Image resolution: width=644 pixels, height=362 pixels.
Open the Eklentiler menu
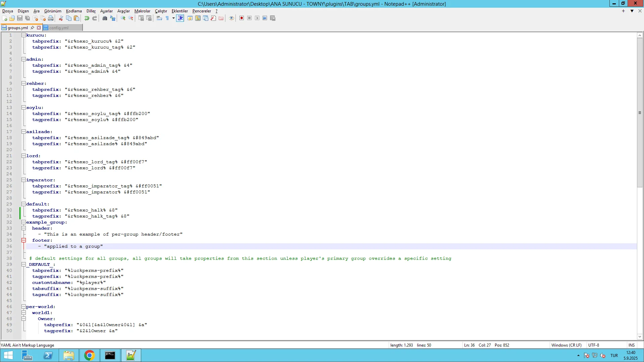click(x=180, y=11)
